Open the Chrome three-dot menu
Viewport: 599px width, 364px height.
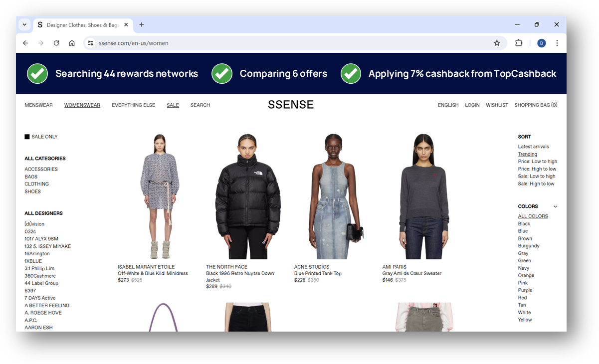click(x=557, y=43)
